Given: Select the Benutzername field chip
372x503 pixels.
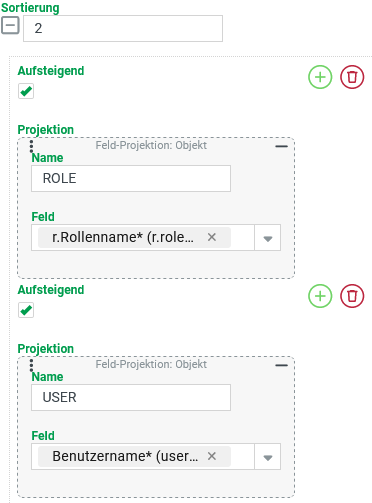Looking at the screenshot, I should (125, 456).
